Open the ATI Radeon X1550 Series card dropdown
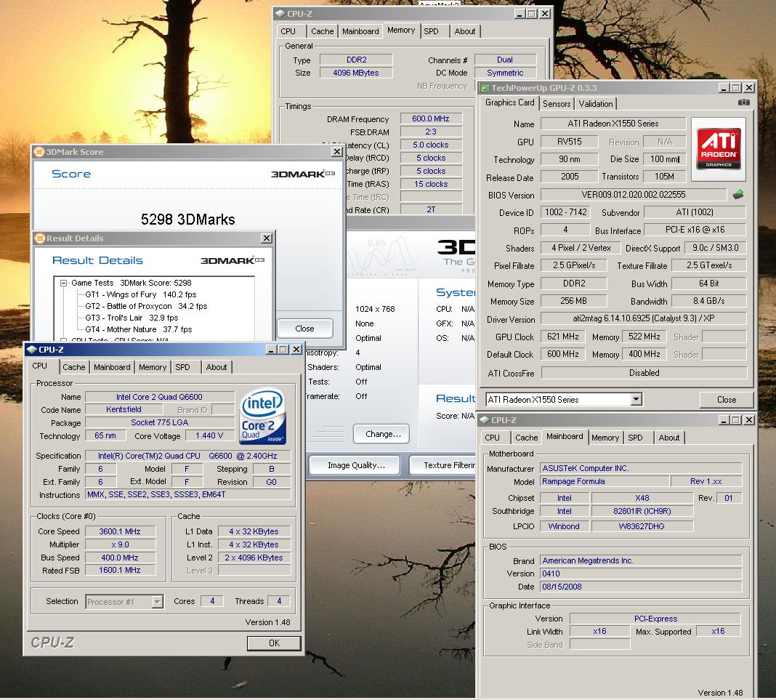 [x=636, y=399]
